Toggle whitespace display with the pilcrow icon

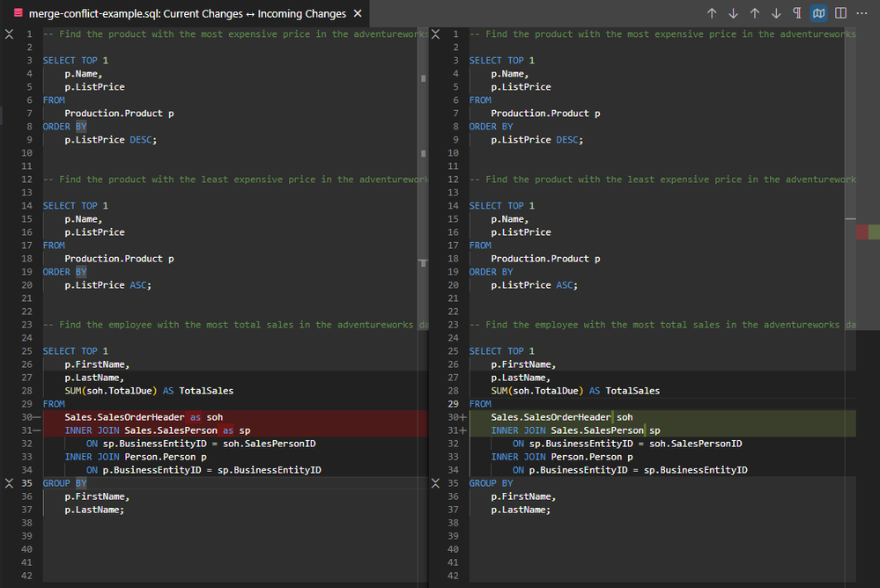(797, 13)
